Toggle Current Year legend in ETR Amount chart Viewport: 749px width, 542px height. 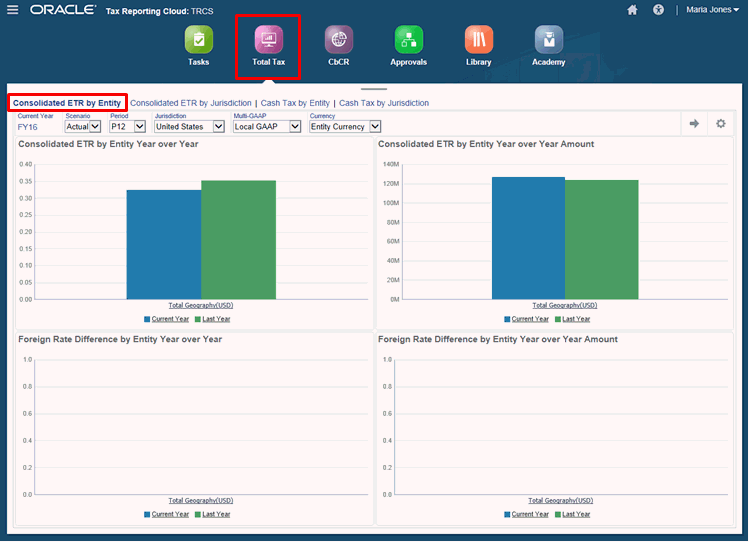(526, 319)
